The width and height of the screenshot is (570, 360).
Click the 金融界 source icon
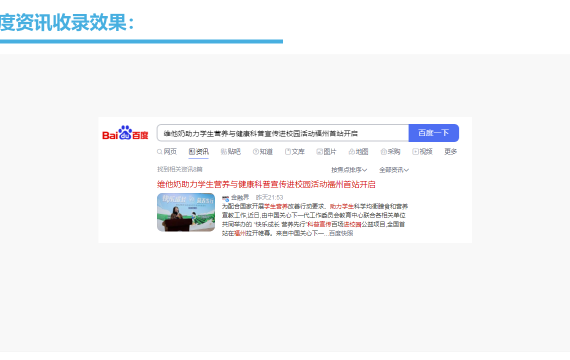click(226, 198)
